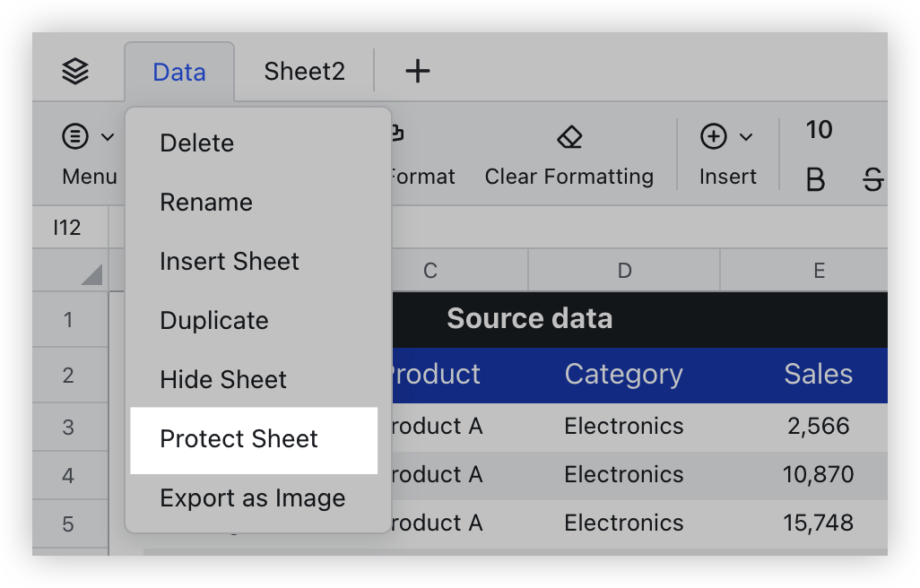Select Hide Sheet in the menu
This screenshot has width=920, height=588.
point(222,380)
